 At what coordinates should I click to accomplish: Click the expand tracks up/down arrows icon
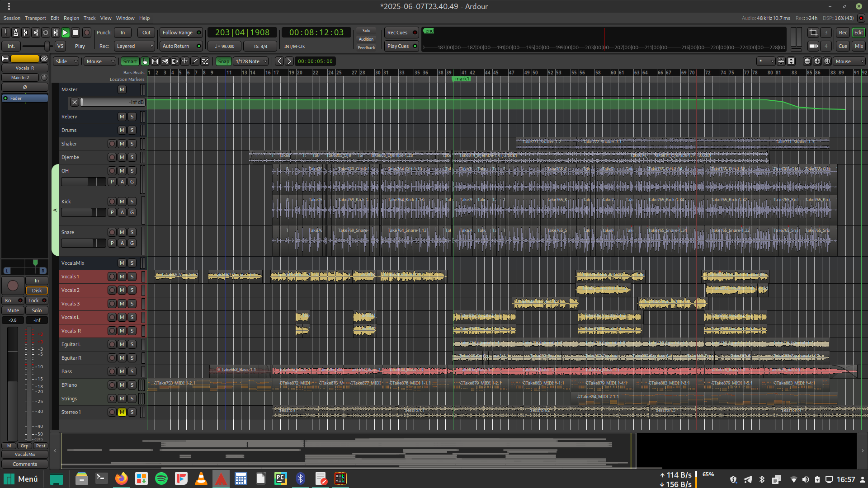point(791,61)
